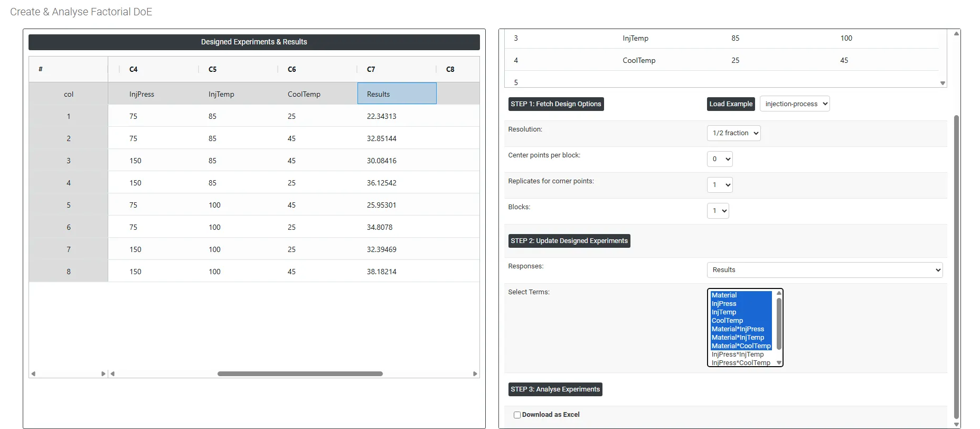Screen dimensions: 980x429
Task: Open Center points per block dropdown
Action: click(x=720, y=159)
